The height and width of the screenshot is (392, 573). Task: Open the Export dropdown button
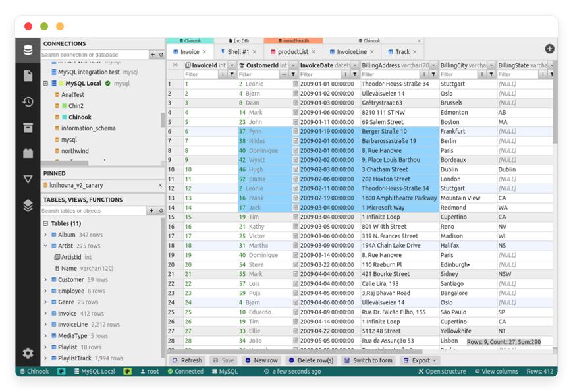coord(420,360)
